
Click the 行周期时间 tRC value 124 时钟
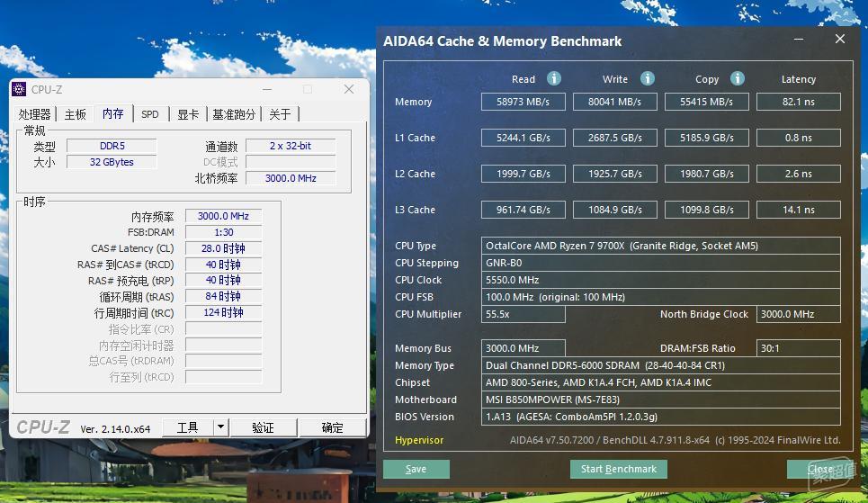224,312
